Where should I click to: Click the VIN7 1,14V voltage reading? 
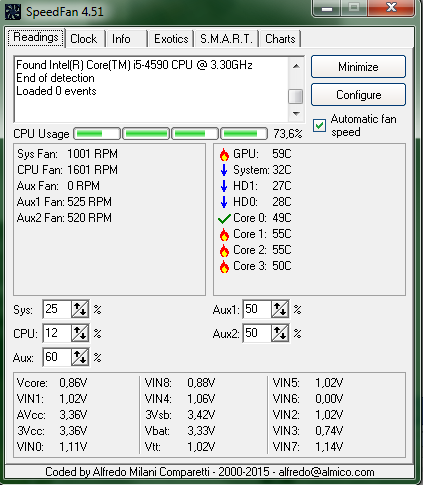[308, 447]
